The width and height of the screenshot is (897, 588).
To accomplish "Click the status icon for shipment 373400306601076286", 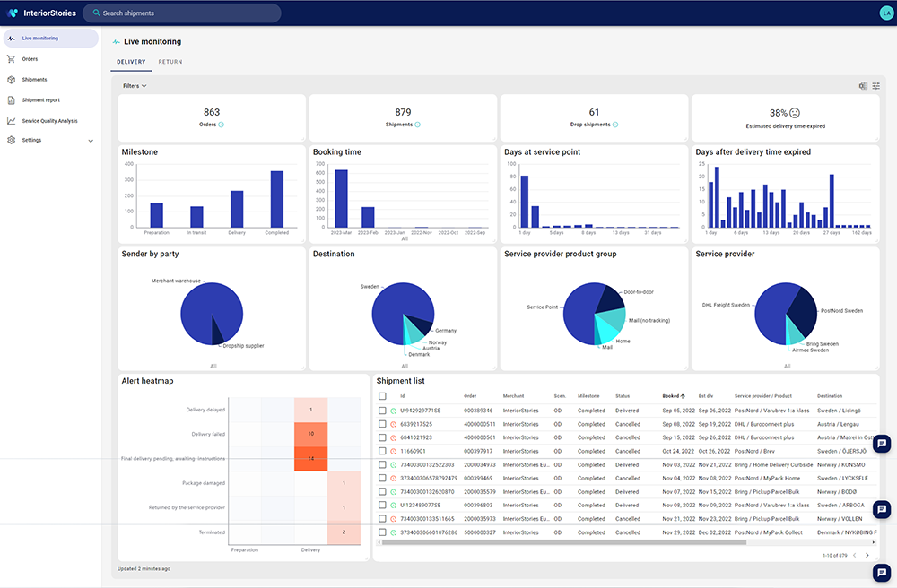I will pyautogui.click(x=394, y=532).
